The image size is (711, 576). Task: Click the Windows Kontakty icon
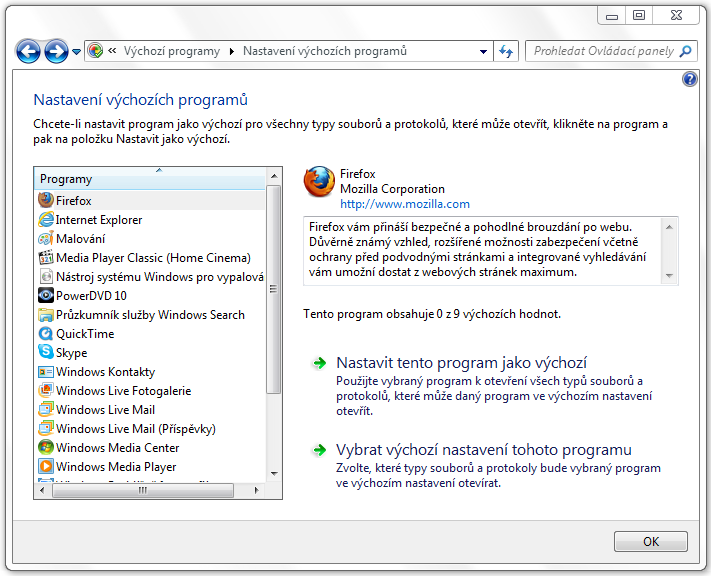pos(46,372)
